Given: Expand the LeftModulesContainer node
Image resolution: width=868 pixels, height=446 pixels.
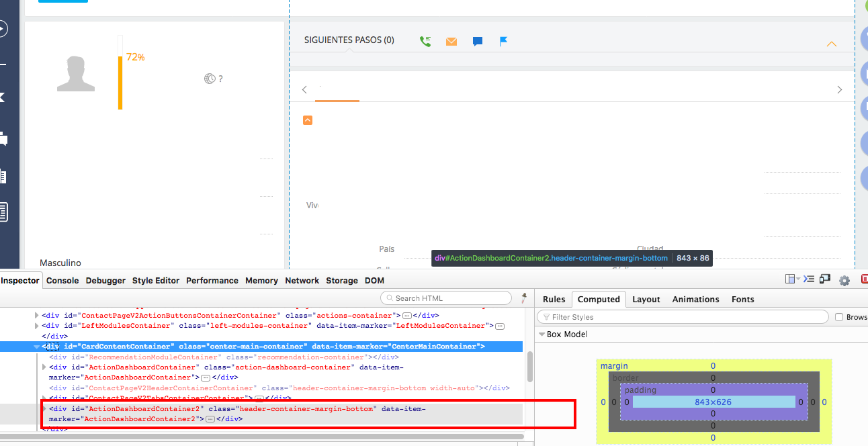Looking at the screenshot, I should (x=37, y=326).
